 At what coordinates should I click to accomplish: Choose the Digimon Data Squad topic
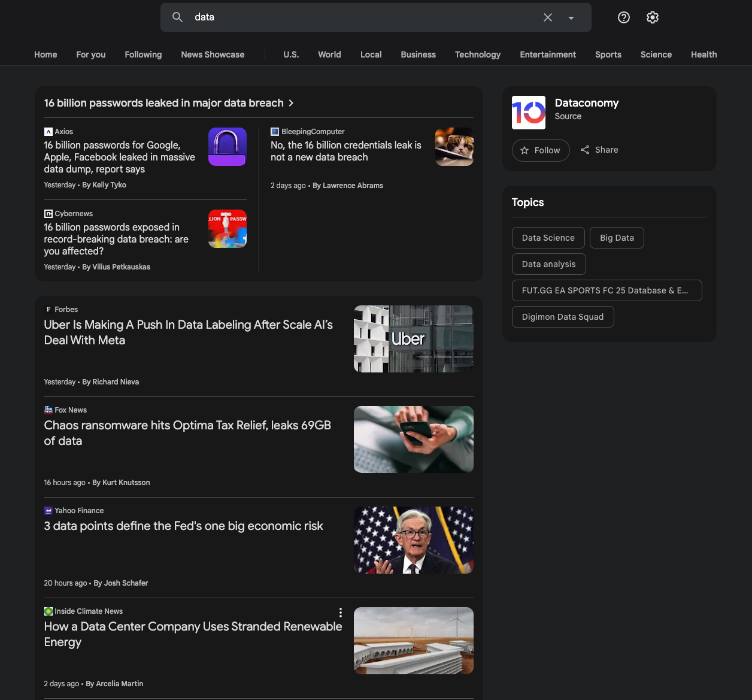point(562,317)
